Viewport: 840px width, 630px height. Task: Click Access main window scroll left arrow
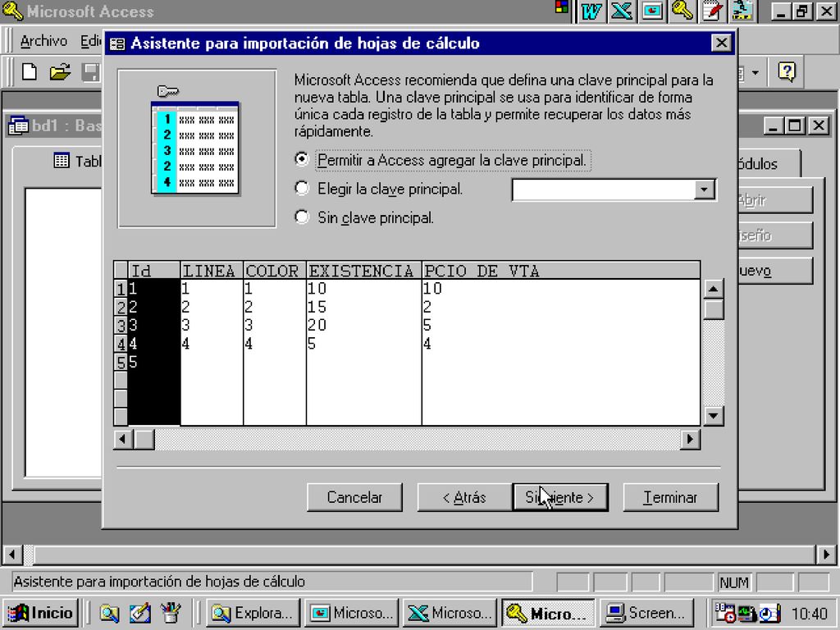[x=12, y=554]
